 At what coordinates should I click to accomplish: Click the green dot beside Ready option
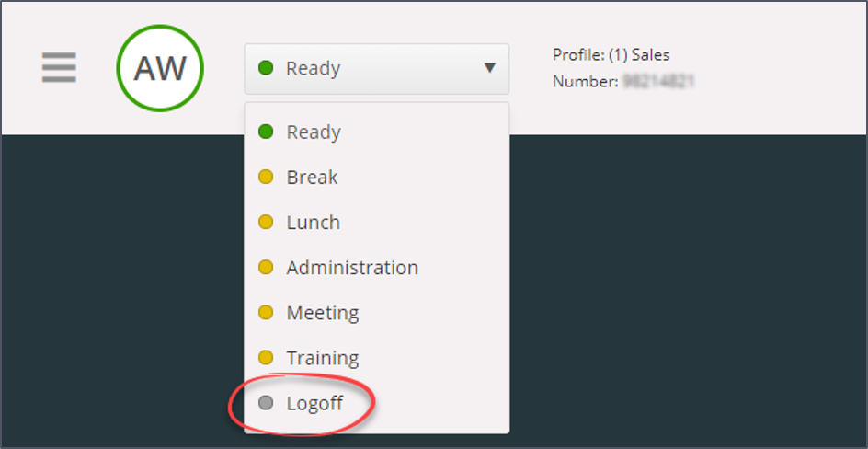(x=266, y=132)
